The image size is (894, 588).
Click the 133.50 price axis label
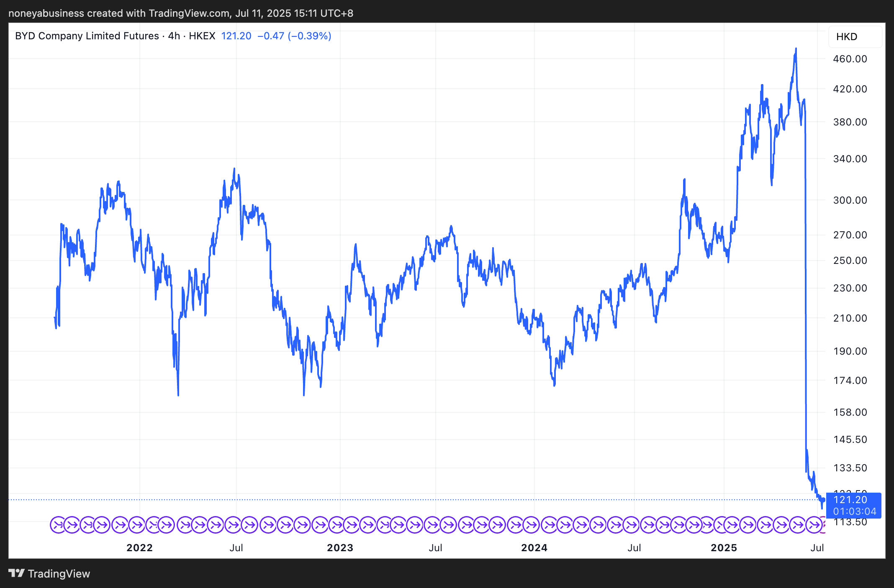pyautogui.click(x=850, y=468)
